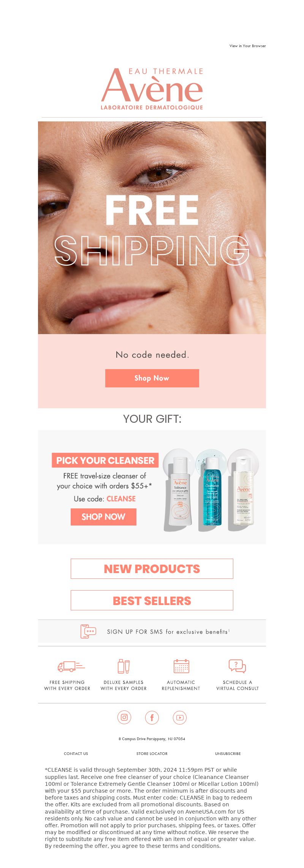The width and height of the screenshot is (304, 868).
Task: Click the pink Shop Now button under No code needed
Action: (152, 378)
